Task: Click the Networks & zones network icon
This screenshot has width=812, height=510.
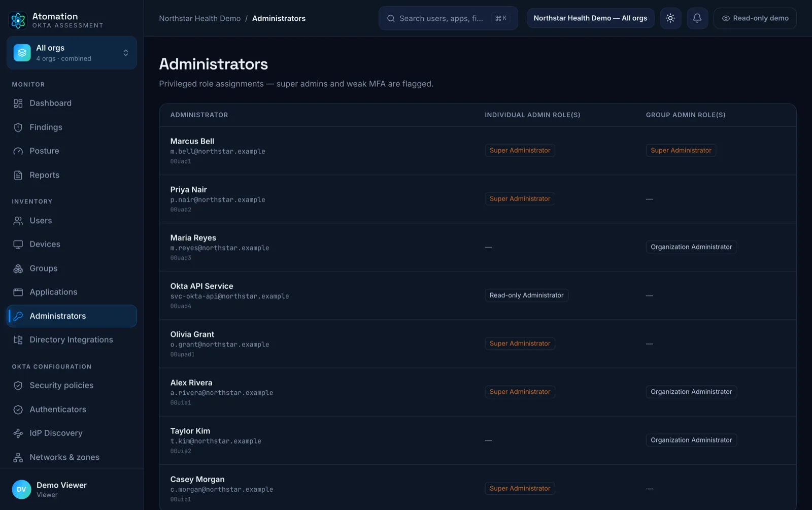Action: (x=18, y=457)
